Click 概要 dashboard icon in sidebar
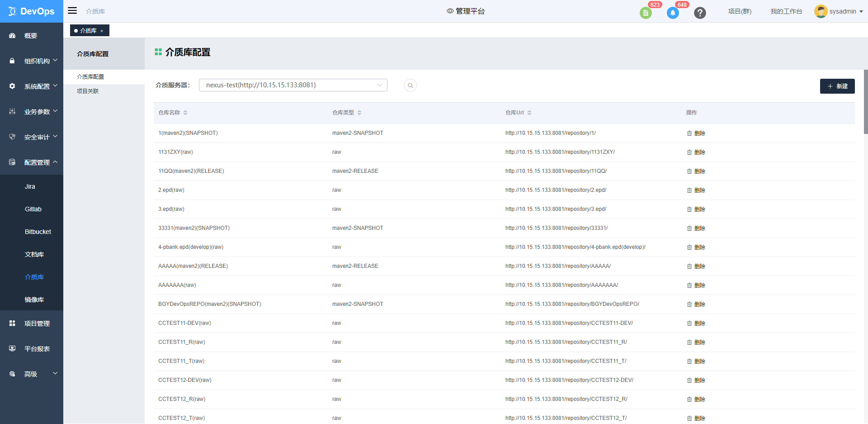 click(12, 36)
